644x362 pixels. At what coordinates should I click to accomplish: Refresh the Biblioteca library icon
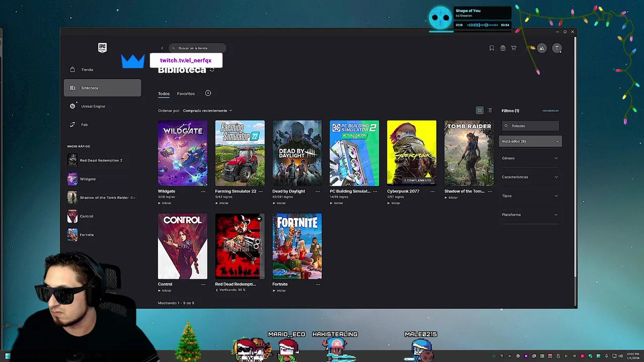[212, 70]
